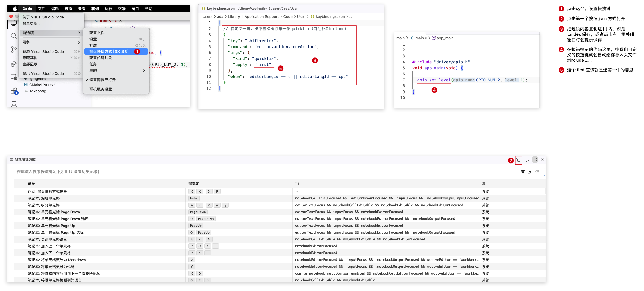Select the 帮助: 键盘快捷方式参考 row
644x291 pixels.
tap(280, 192)
